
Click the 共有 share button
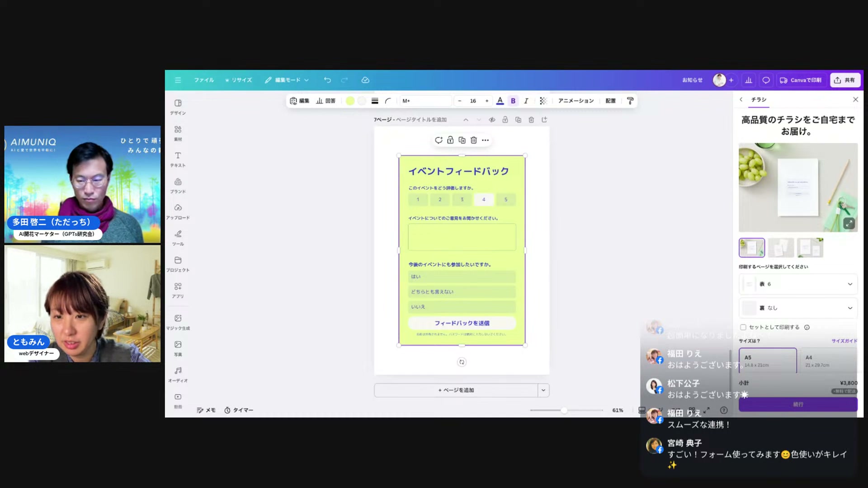(845, 80)
